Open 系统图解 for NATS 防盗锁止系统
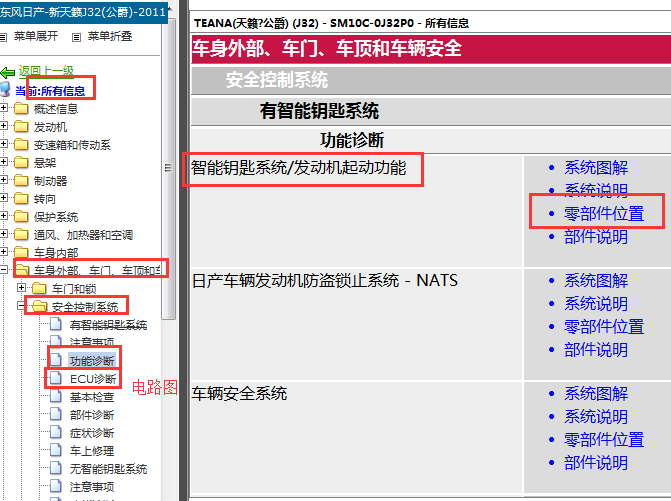The image size is (671, 501). 596,281
